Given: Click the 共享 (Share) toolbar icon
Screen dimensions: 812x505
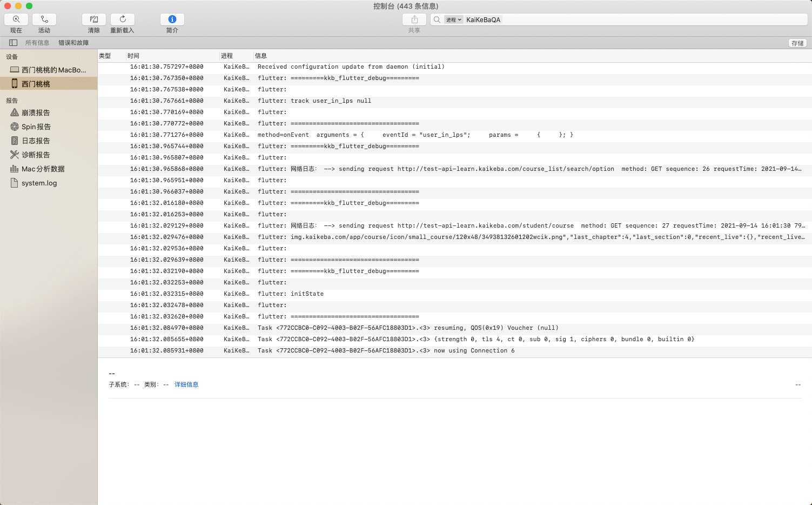Looking at the screenshot, I should point(414,19).
